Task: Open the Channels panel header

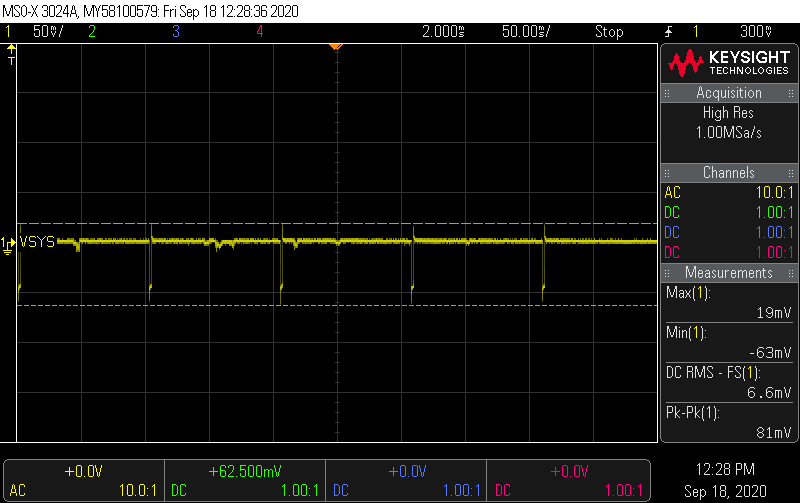Action: click(729, 173)
